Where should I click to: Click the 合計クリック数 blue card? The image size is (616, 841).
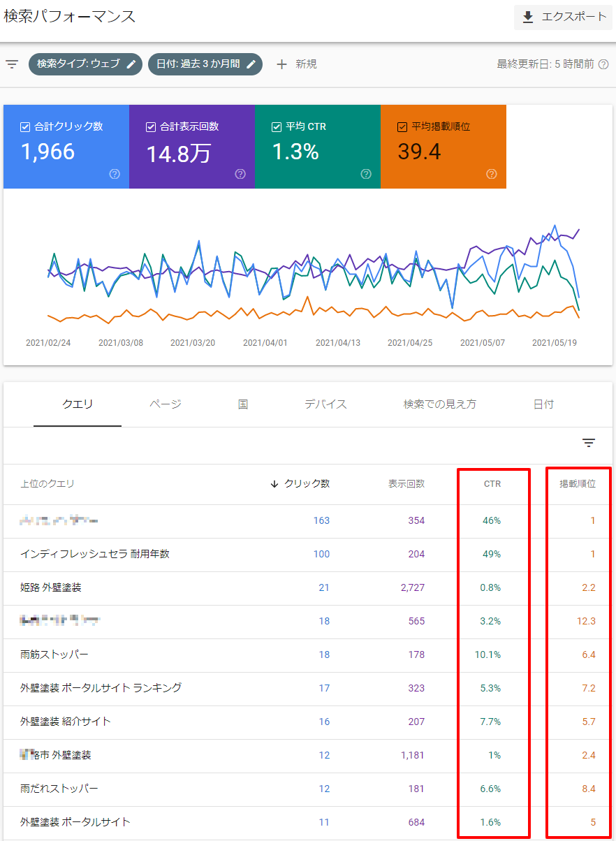tap(66, 147)
